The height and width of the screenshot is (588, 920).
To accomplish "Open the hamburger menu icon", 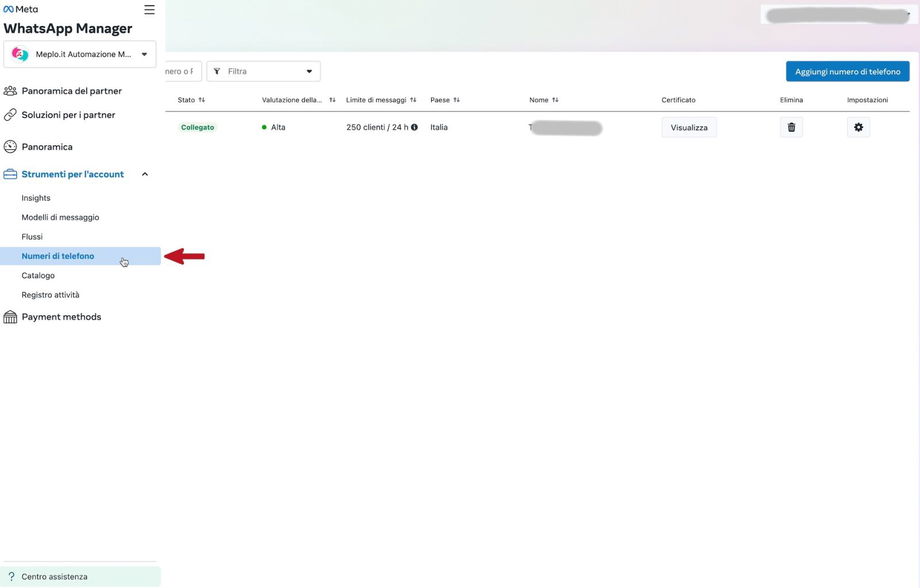I will [149, 9].
